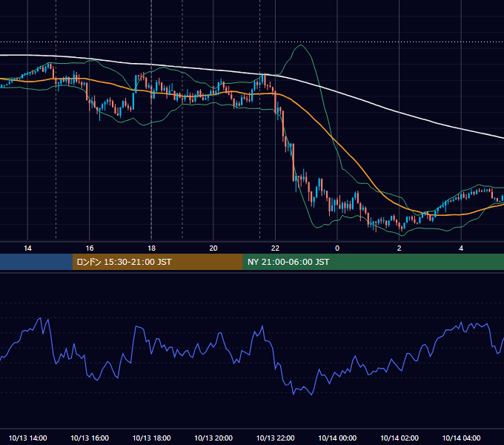Click the '0' hour label on upper axis

[x=337, y=248]
